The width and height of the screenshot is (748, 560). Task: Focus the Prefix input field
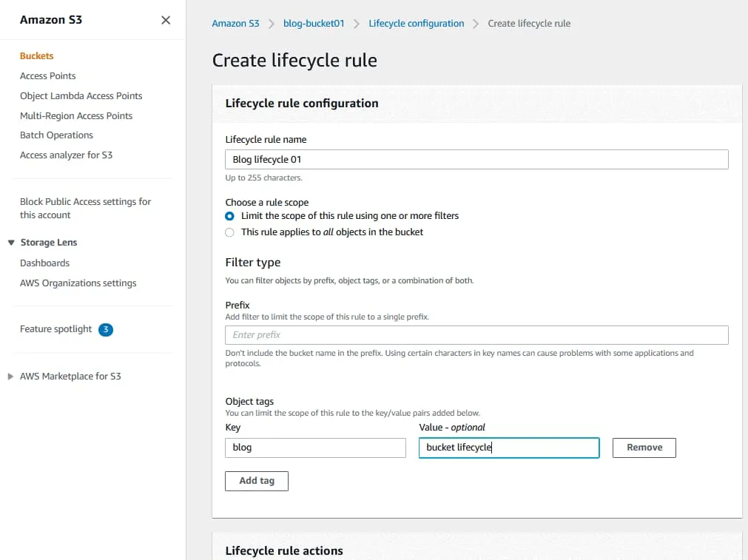click(x=476, y=335)
